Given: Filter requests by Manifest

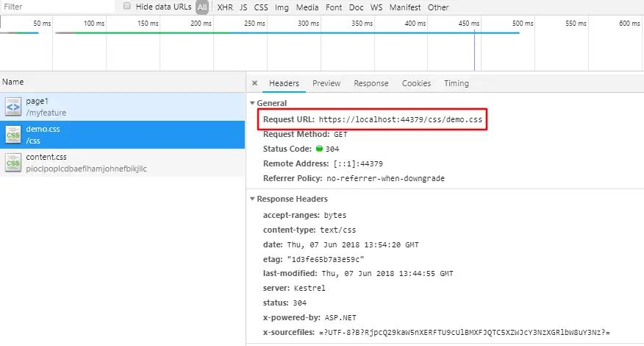Looking at the screenshot, I should (405, 7).
